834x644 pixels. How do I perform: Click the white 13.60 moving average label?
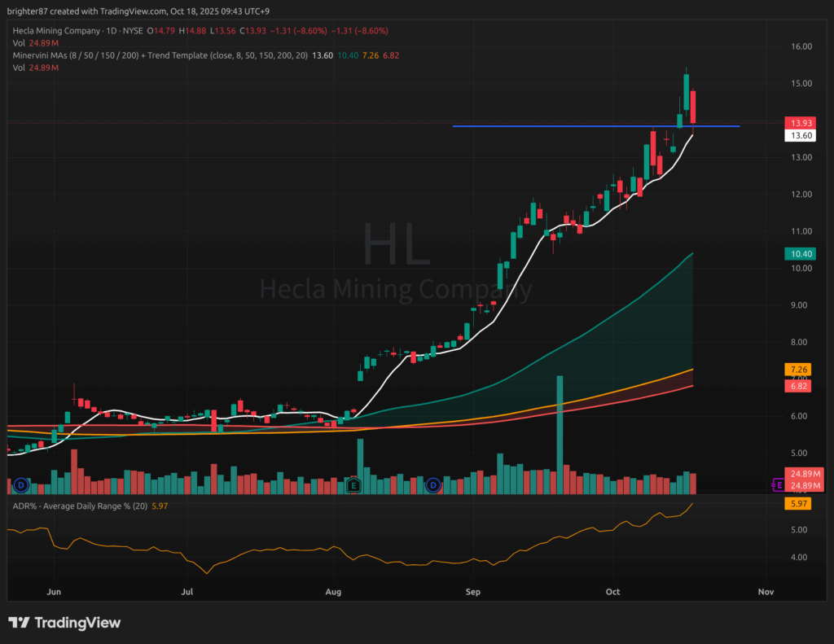(x=798, y=136)
